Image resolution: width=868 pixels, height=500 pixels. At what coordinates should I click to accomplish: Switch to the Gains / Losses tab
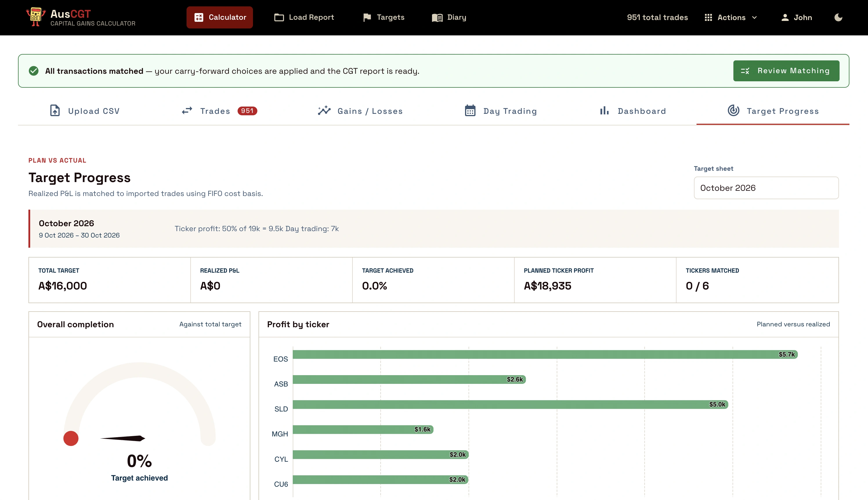tap(360, 111)
